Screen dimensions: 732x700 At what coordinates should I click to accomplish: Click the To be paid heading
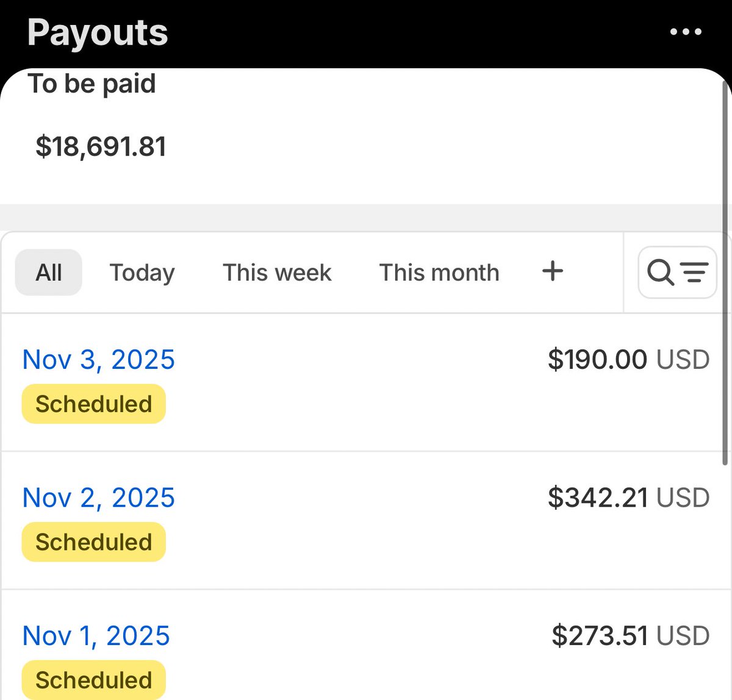pyautogui.click(x=92, y=84)
